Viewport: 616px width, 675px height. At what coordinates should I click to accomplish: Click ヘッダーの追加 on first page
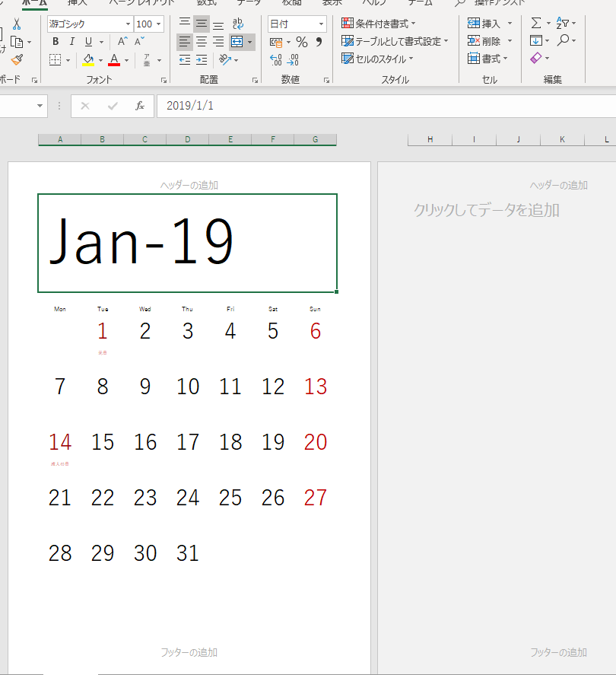coord(189,185)
